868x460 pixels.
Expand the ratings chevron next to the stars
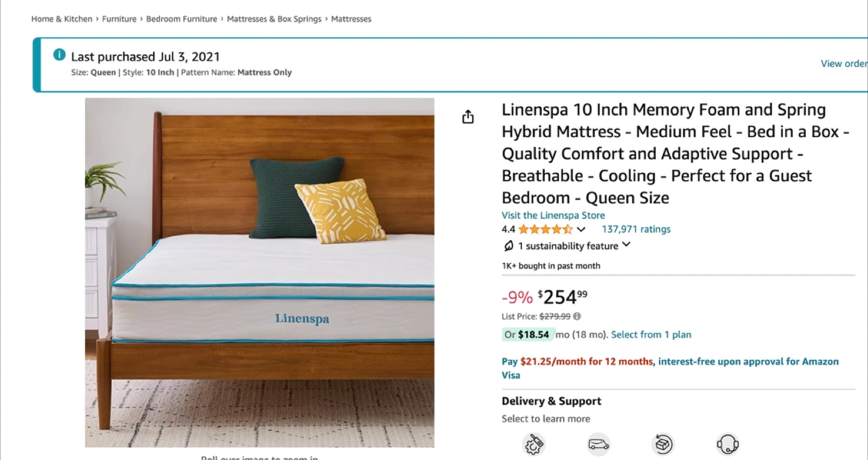tap(581, 230)
